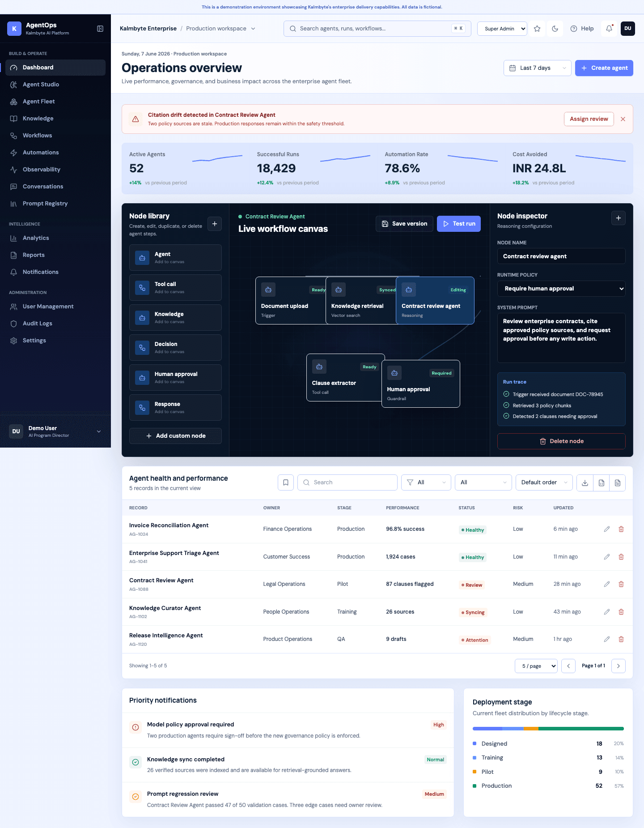The width and height of the screenshot is (644, 828).
Task: Click the global search field
Action: 377,29
